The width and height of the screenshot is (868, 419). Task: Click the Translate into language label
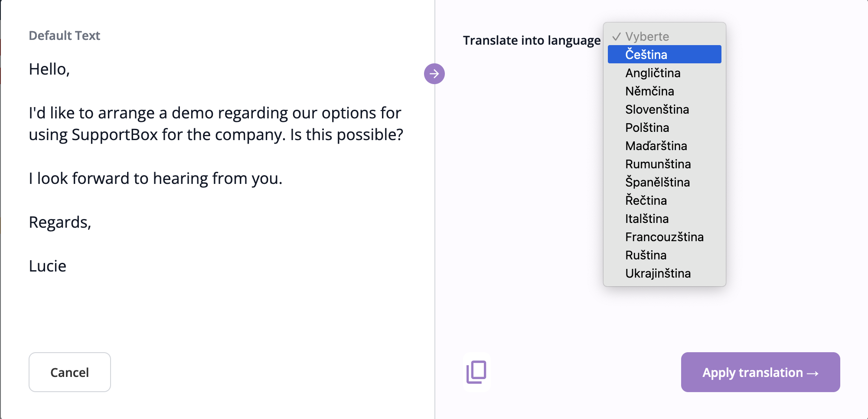point(532,40)
